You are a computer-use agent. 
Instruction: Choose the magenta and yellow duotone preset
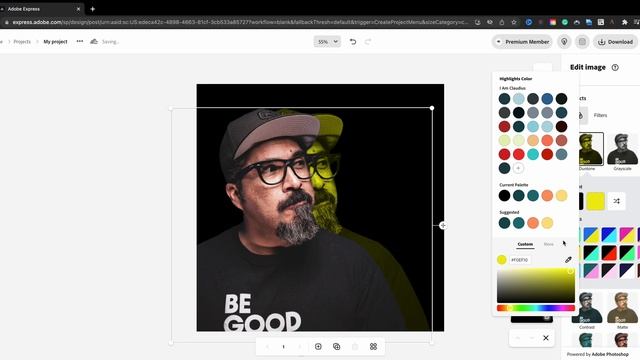tap(627, 235)
